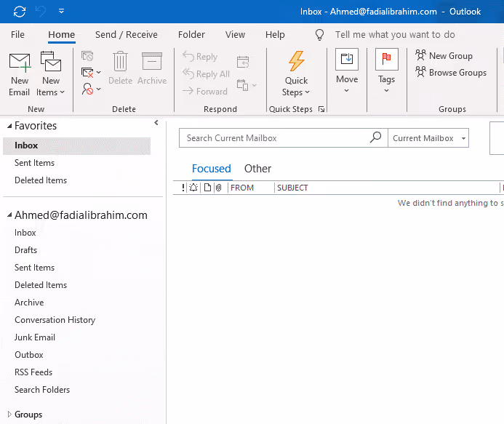Screen dimensions: 504x424
Task: Click the Reply button
Action: pos(200,57)
